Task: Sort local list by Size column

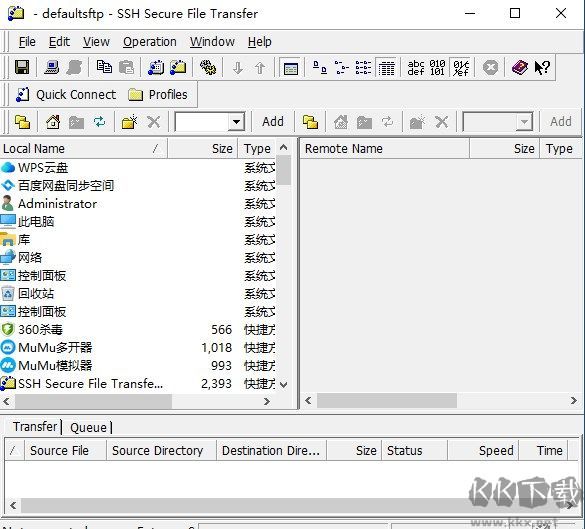Action: coord(203,149)
